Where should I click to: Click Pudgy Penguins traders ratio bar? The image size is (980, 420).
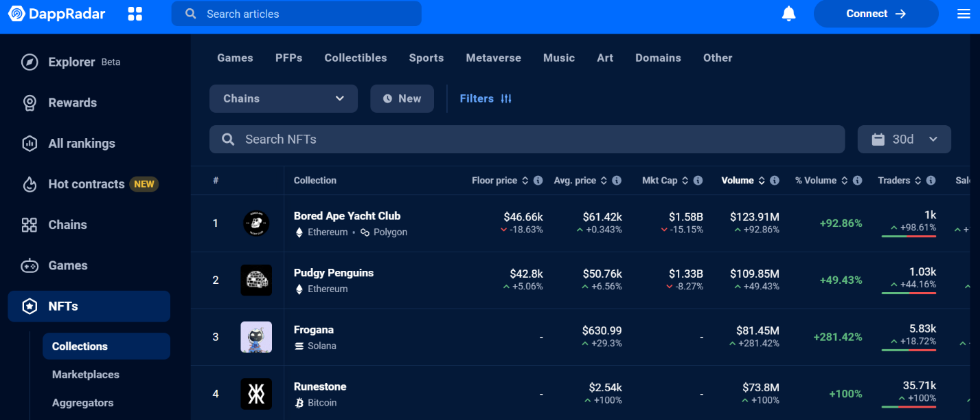909,294
